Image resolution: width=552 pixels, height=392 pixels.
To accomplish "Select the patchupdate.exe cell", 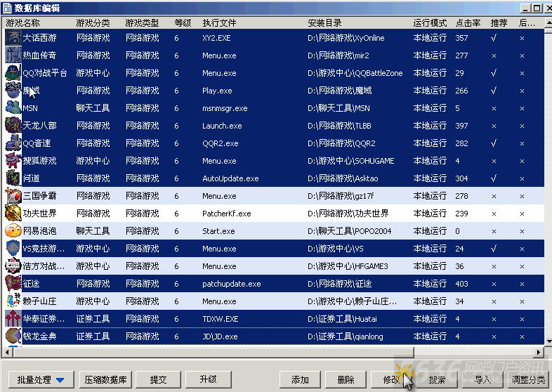I will (x=232, y=285).
